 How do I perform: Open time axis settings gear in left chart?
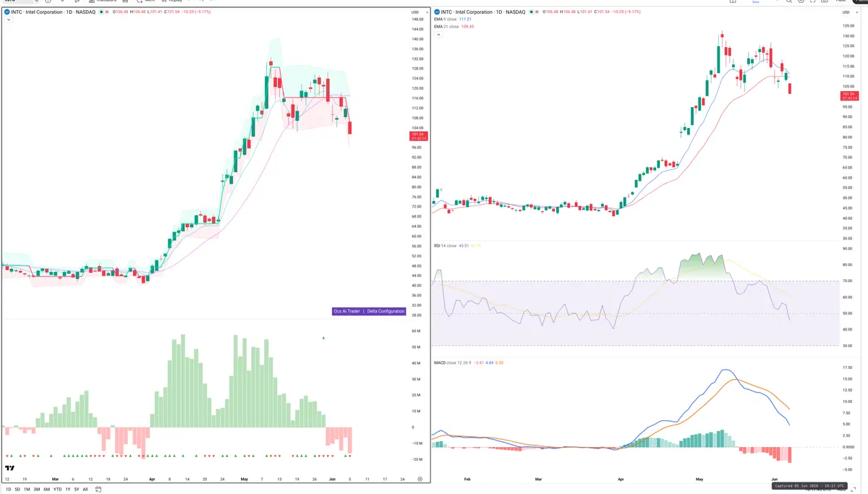pos(420,479)
